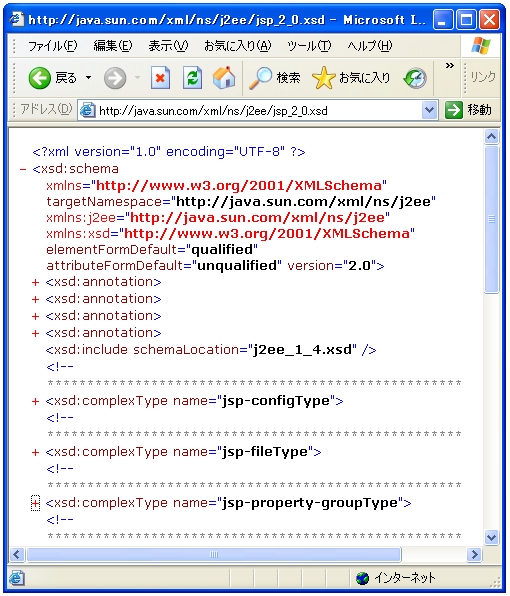The width and height of the screenshot is (510, 596).
Task: Click the xml version declaration line
Action: [x=169, y=152]
